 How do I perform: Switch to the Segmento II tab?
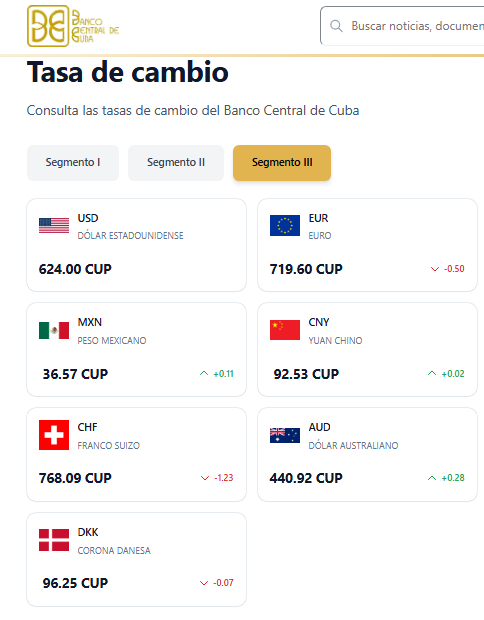(x=176, y=163)
